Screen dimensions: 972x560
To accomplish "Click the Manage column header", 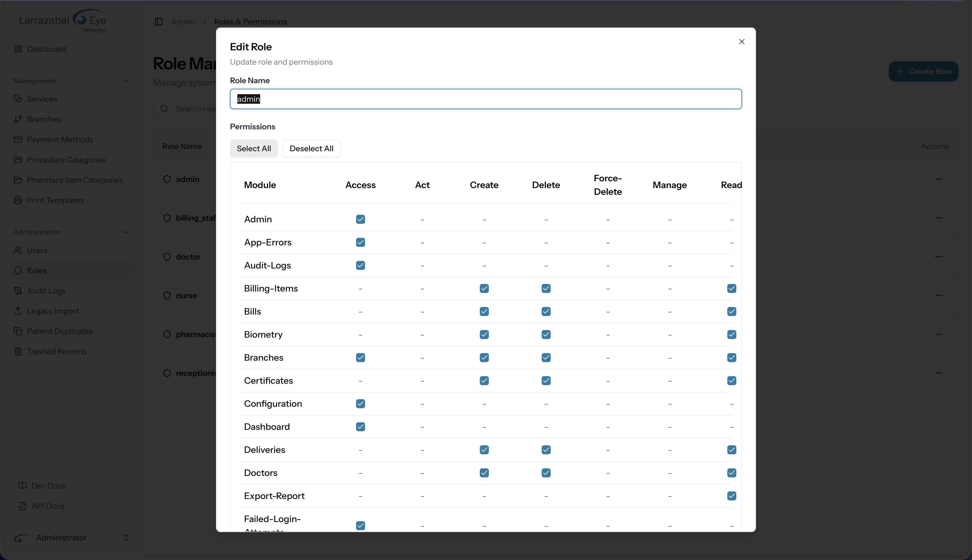I will (670, 185).
